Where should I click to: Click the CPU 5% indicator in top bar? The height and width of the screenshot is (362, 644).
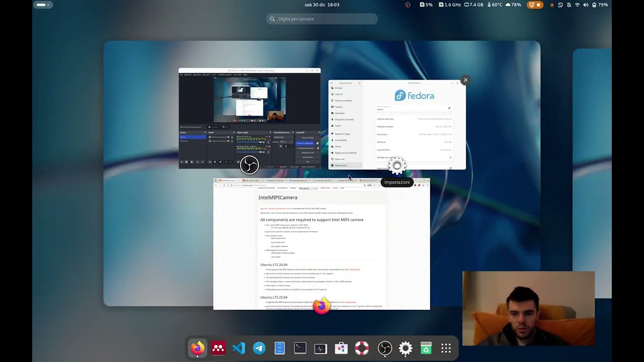coord(426,5)
